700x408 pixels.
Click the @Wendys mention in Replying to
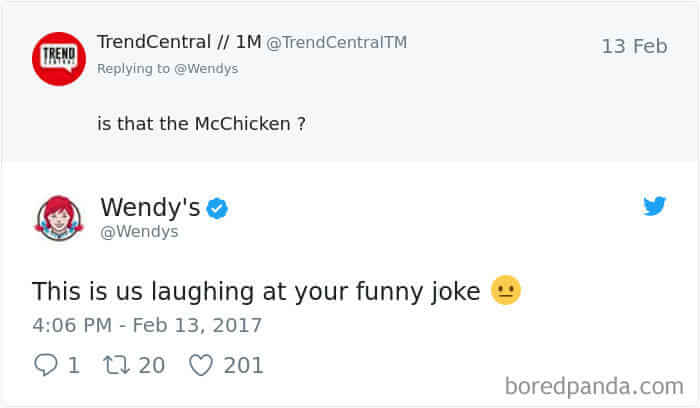pyautogui.click(x=208, y=69)
